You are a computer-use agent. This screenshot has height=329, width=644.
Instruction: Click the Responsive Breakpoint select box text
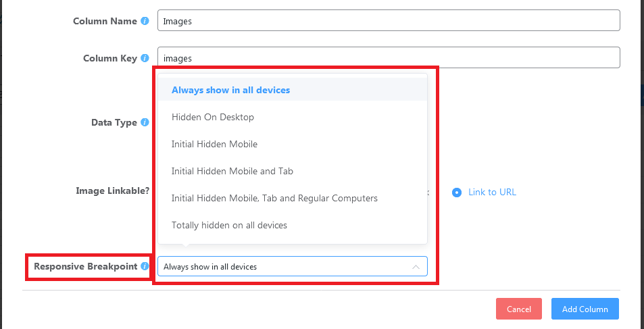point(210,267)
